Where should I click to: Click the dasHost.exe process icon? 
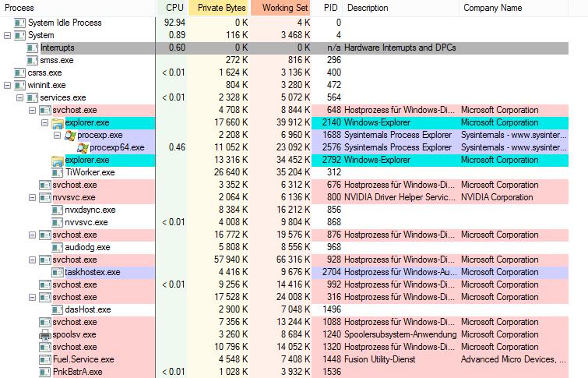point(57,310)
